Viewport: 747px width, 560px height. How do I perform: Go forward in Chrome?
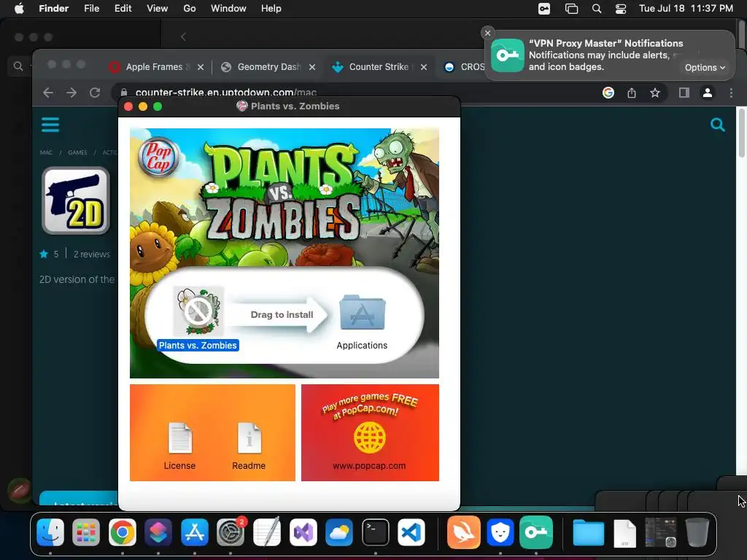coord(71,93)
